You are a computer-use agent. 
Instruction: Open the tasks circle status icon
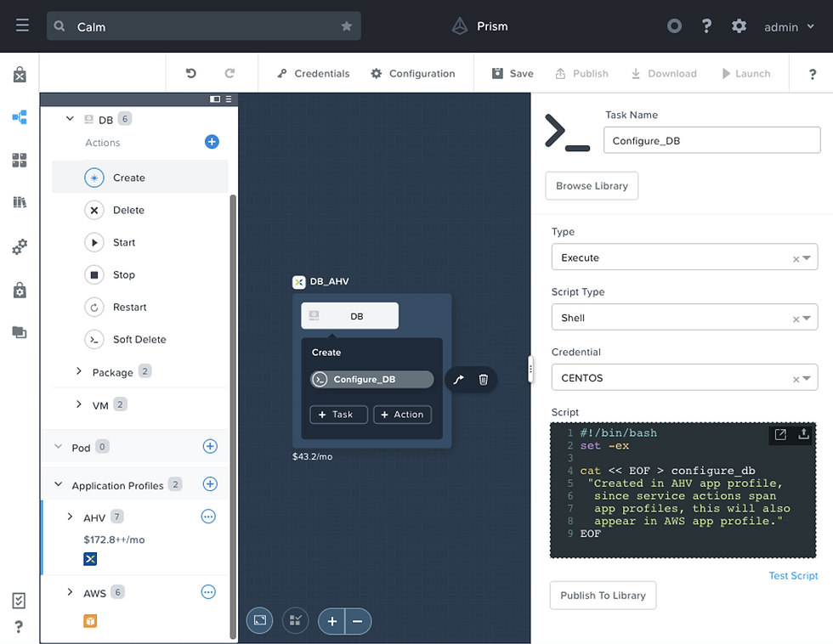click(x=674, y=25)
